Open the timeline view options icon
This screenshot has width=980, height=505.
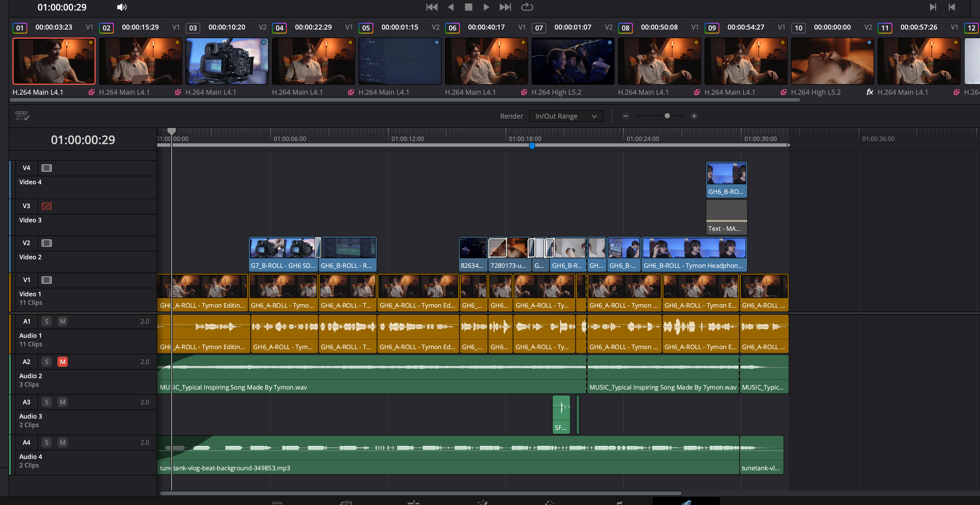click(x=22, y=116)
